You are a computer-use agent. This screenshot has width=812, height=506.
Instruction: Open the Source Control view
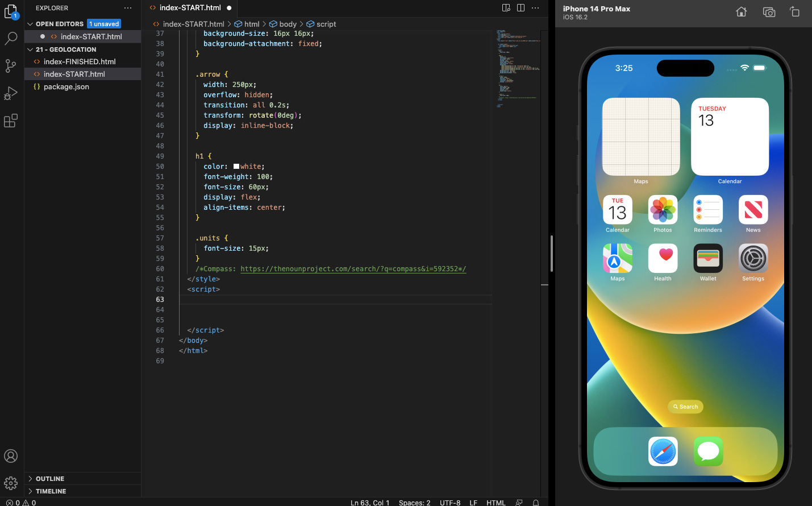(11, 66)
